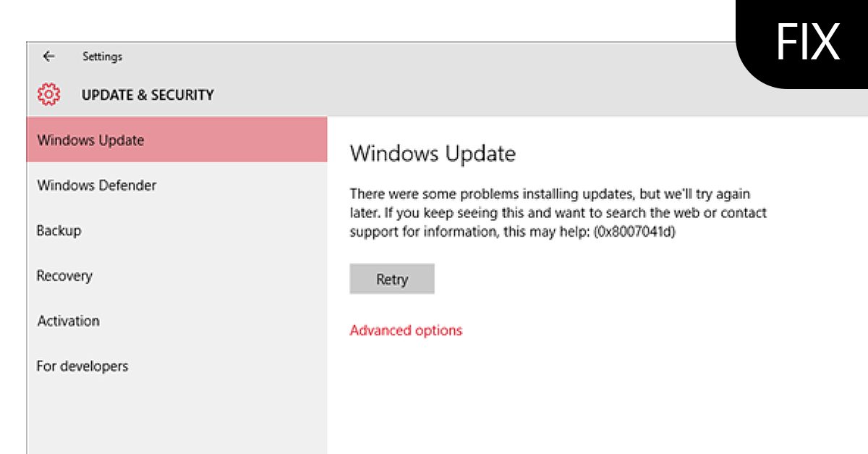Click the large Windows Update heading

pos(433,154)
